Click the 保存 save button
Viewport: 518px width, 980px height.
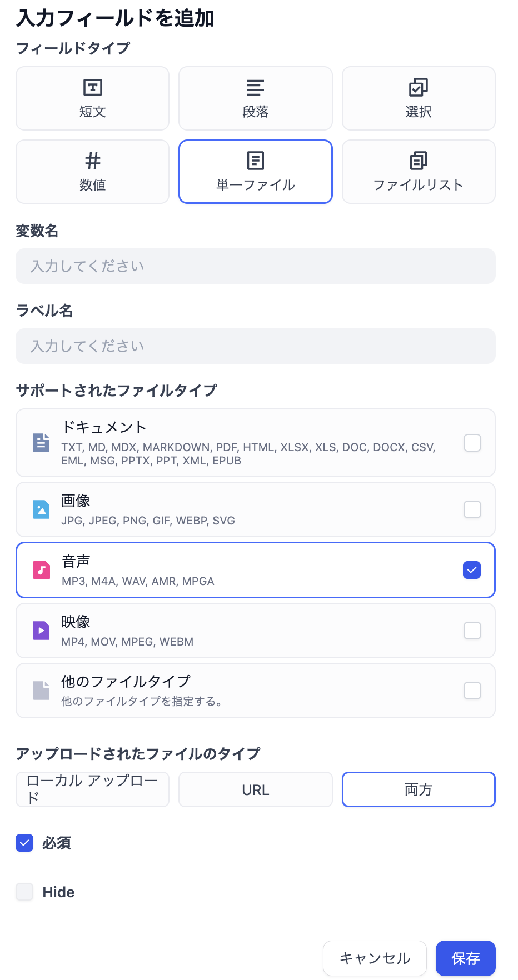pos(465,958)
